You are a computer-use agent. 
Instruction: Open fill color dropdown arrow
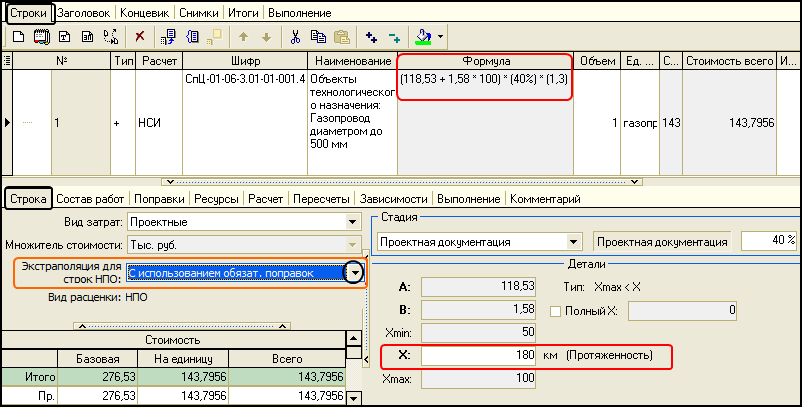coord(441,36)
